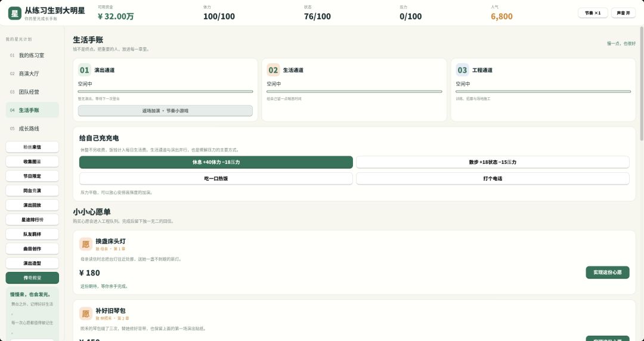644x341 pixels.
Task: Click the 给自己充充电 heading
Action: [x=99, y=138]
